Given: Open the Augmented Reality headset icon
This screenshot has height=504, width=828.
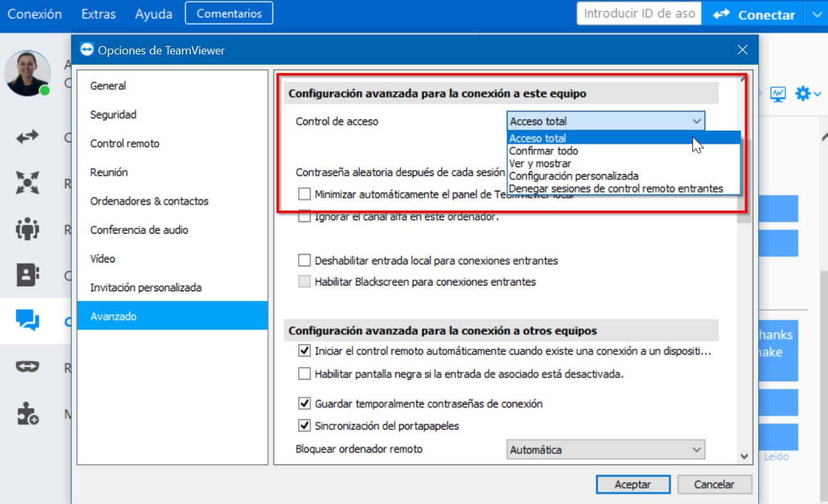Looking at the screenshot, I should (28, 367).
